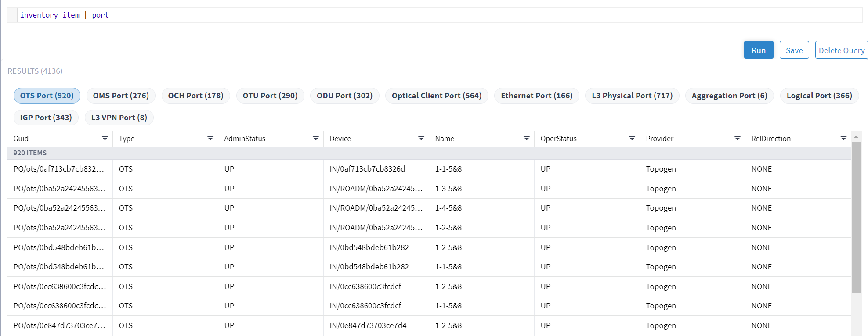The width and height of the screenshot is (868, 336).
Task: Select Optical Client Port (564) tab
Action: pyautogui.click(x=437, y=96)
